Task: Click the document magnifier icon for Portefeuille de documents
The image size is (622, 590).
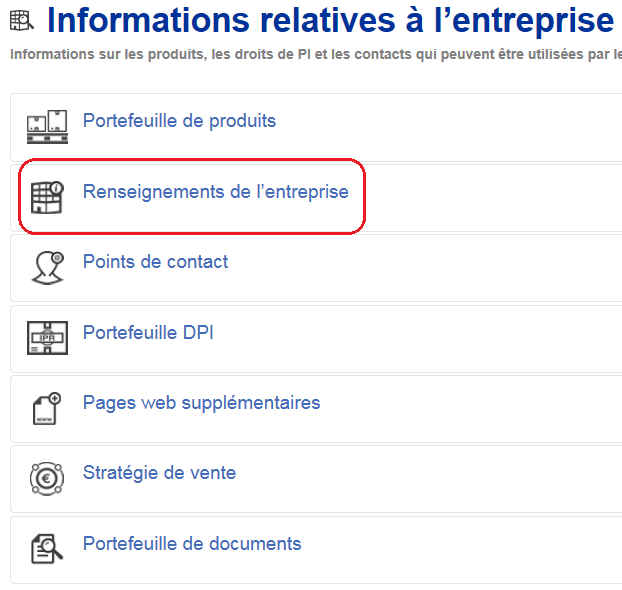Action: (47, 549)
